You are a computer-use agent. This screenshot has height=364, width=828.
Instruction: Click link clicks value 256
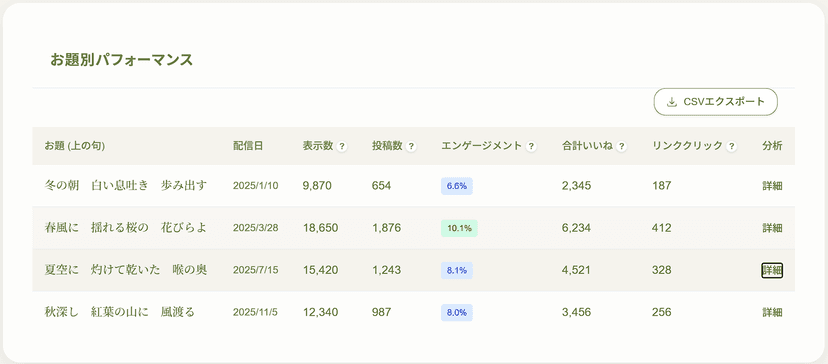[662, 313]
